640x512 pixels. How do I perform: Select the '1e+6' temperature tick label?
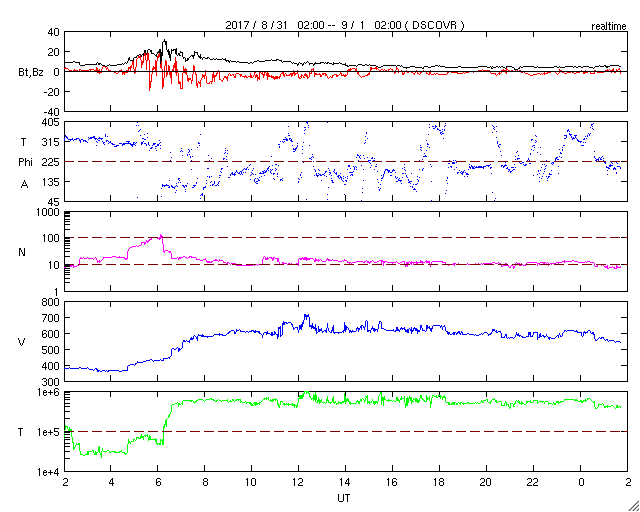50,392
